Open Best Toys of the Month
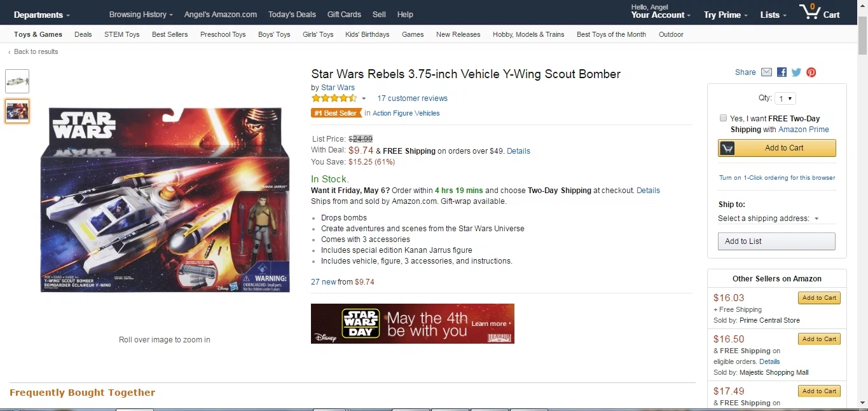Screen dimensions: 868x411 click(x=611, y=34)
